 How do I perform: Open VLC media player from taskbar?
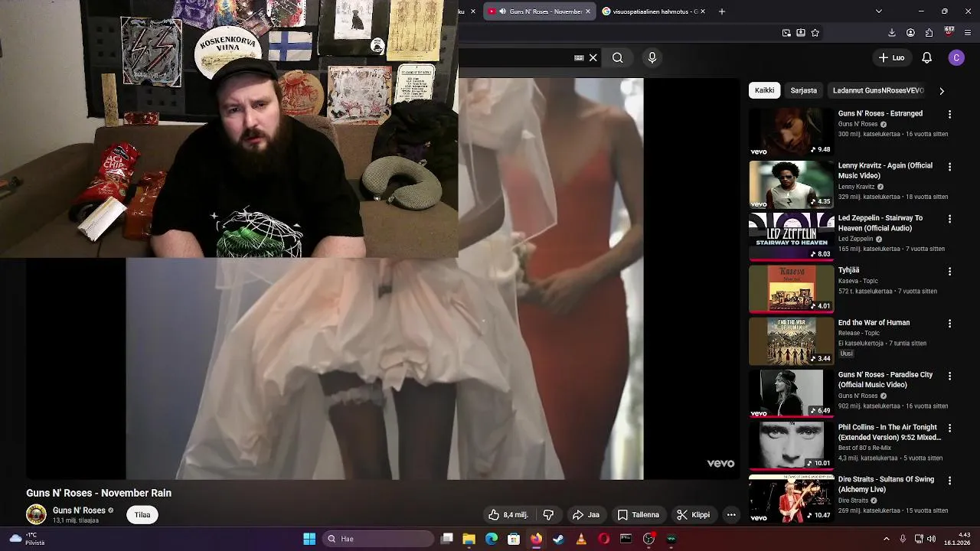581,539
